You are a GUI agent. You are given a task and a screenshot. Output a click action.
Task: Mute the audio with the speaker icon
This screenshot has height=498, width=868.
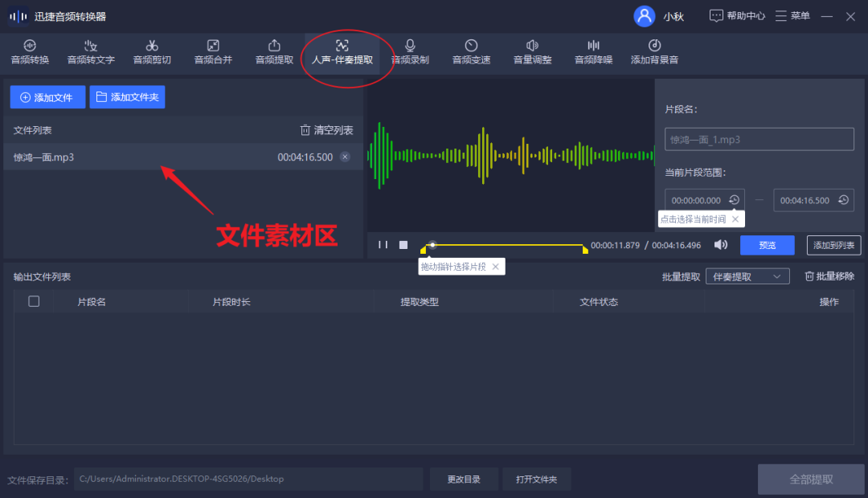[x=721, y=244]
